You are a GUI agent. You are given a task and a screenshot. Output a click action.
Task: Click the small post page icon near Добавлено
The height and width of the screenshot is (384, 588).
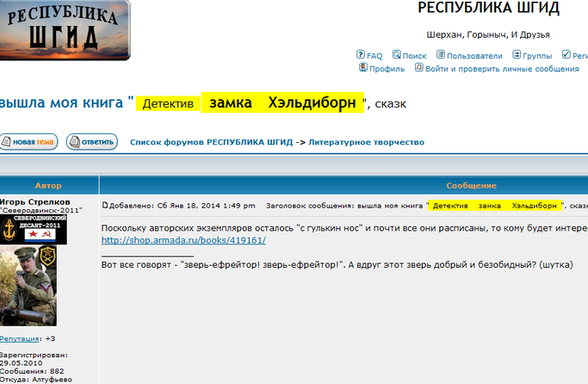click(105, 205)
